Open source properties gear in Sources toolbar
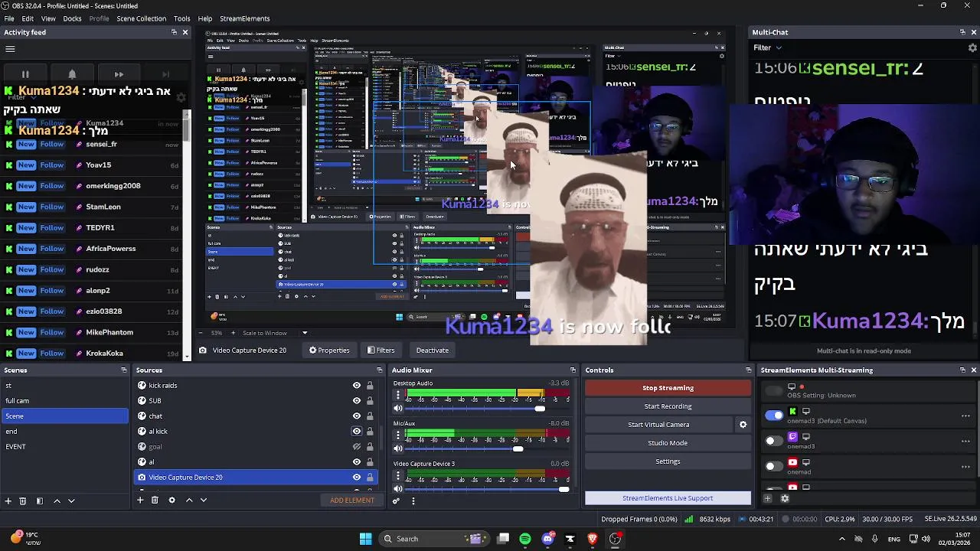The width and height of the screenshot is (980, 551). [x=171, y=500]
